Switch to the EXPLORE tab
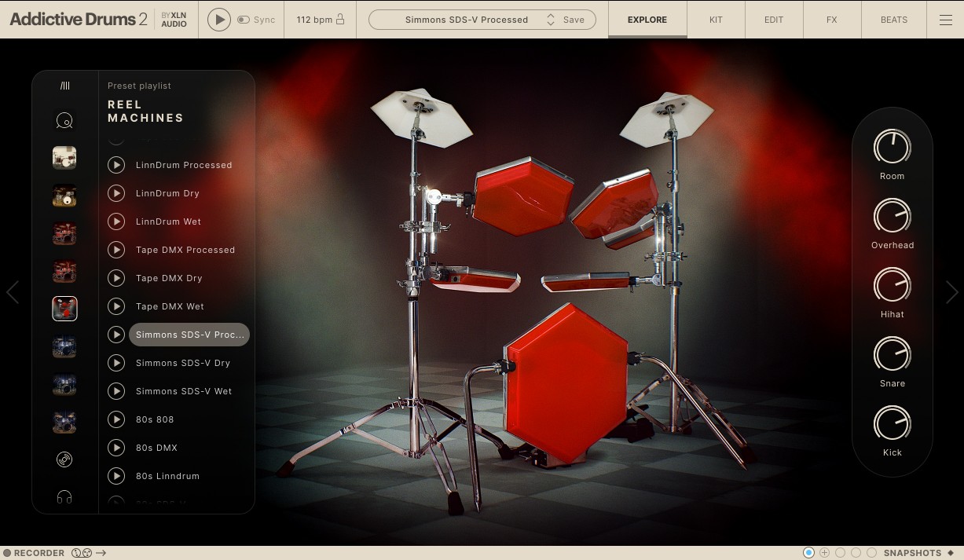The width and height of the screenshot is (964, 560). (x=647, y=20)
